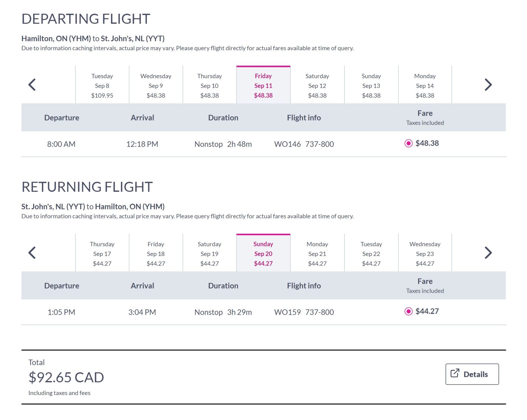This screenshot has width=527, height=420.
Task: Select the $44.27 returning fare radio button
Action: (409, 311)
